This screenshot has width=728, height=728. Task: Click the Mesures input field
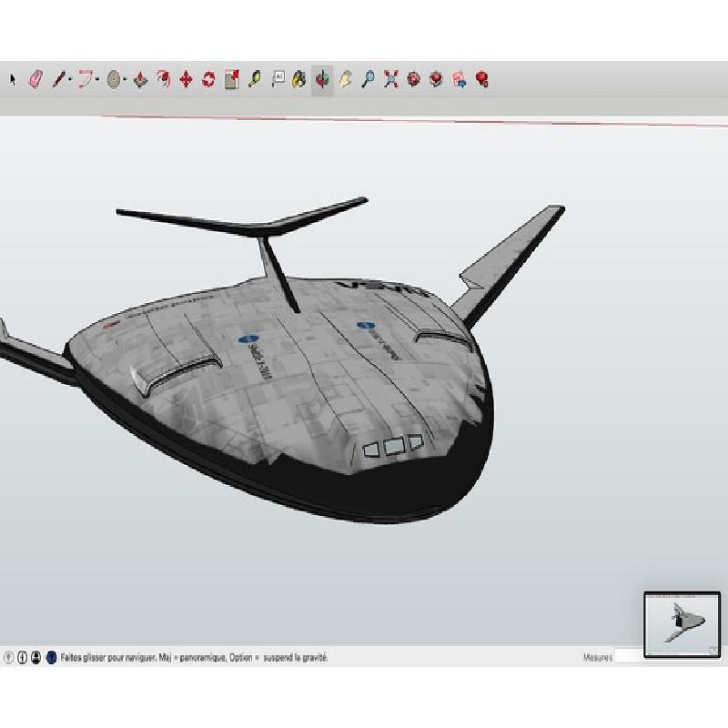coord(628,657)
